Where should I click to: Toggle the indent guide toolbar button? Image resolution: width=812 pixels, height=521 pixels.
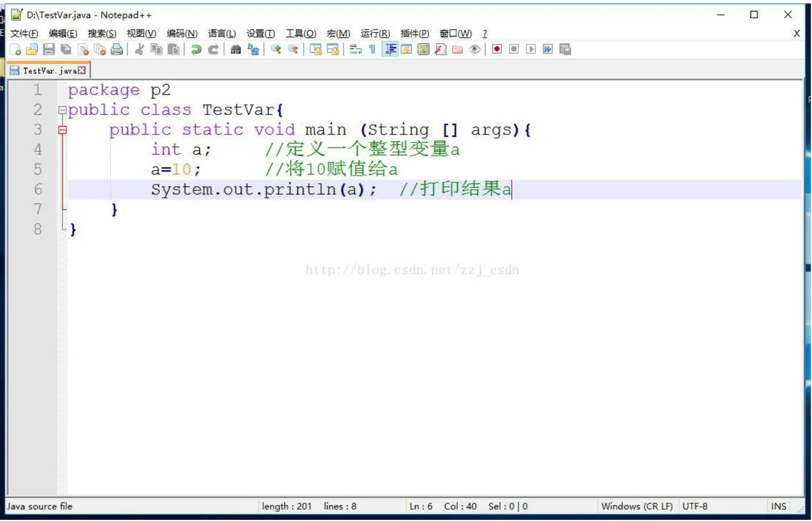tap(390, 49)
